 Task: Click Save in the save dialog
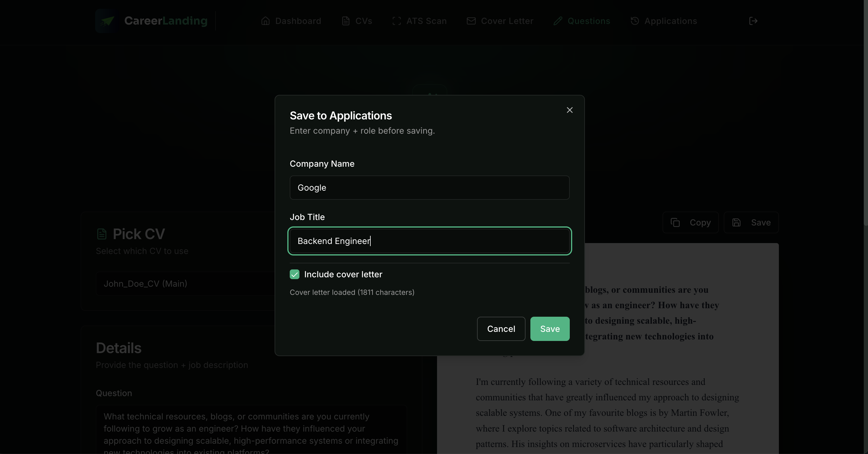(x=549, y=329)
